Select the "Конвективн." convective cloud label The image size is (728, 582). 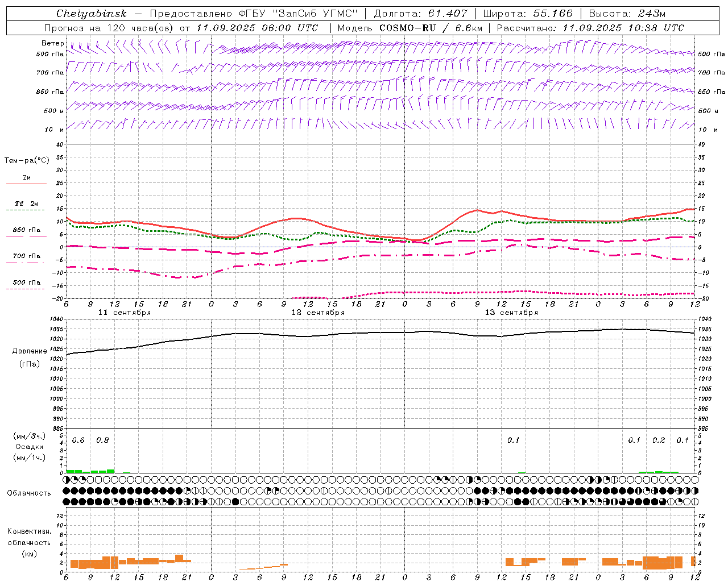pyautogui.click(x=29, y=531)
